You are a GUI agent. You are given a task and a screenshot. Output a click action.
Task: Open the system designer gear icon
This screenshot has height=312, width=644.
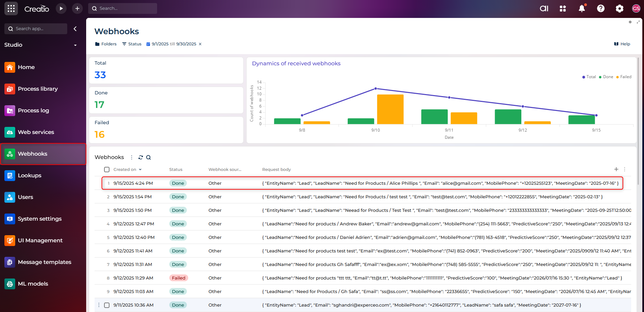click(619, 8)
